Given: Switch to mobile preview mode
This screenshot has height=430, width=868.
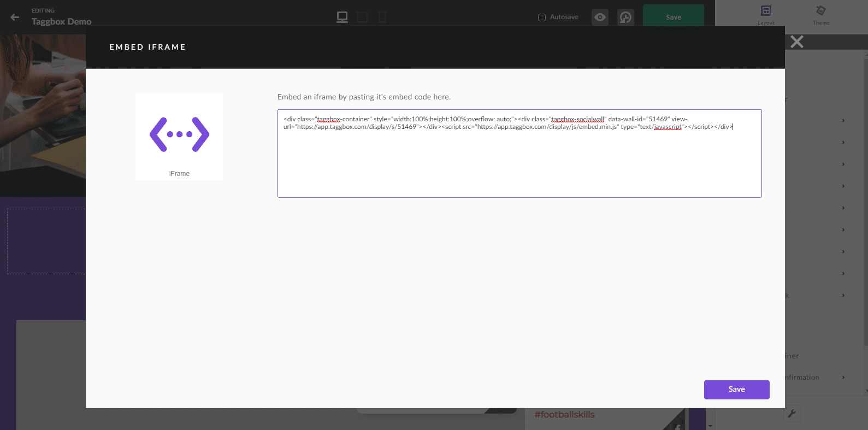Looking at the screenshot, I should pyautogui.click(x=382, y=17).
